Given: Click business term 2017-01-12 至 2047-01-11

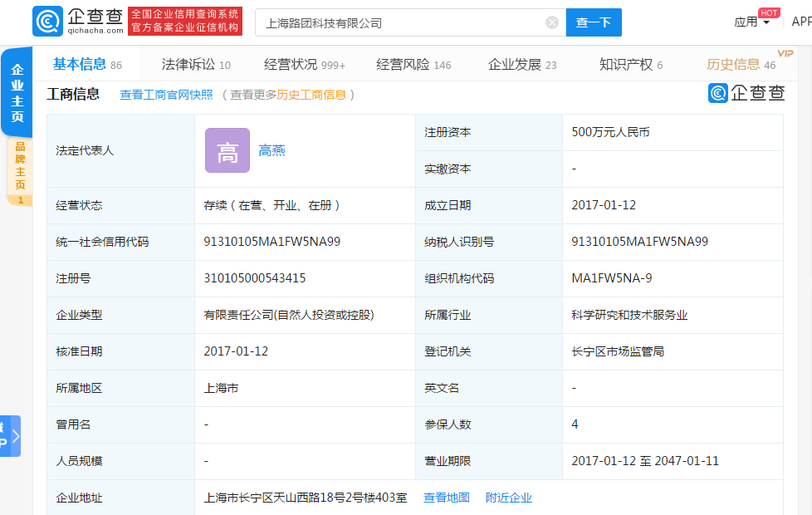Looking at the screenshot, I should 645,461.
